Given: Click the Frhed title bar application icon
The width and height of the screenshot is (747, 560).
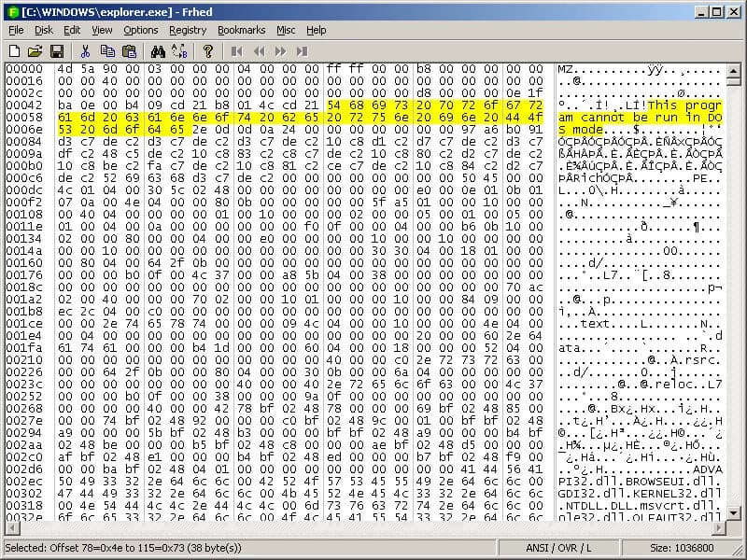Looking at the screenshot, I should coord(11,10).
